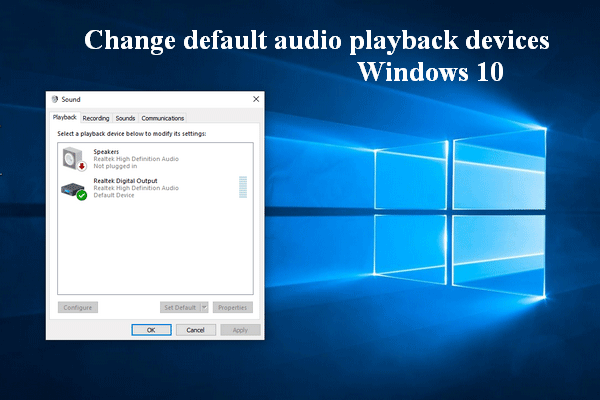Click the Set Default button
Viewport: 600px width, 400px height.
click(179, 308)
